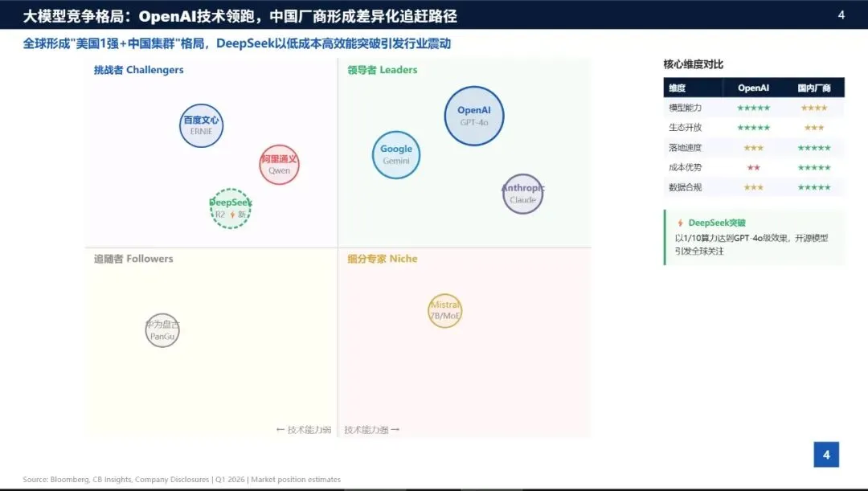Click the 华为盘古 PanGu bubble
This screenshot has width=868, height=491.
pos(162,330)
